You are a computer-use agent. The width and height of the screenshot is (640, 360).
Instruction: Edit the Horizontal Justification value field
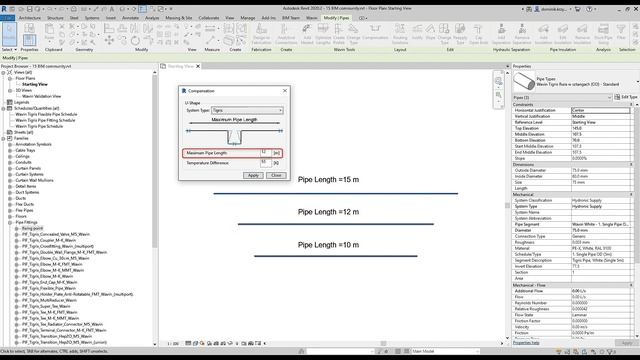click(600, 110)
